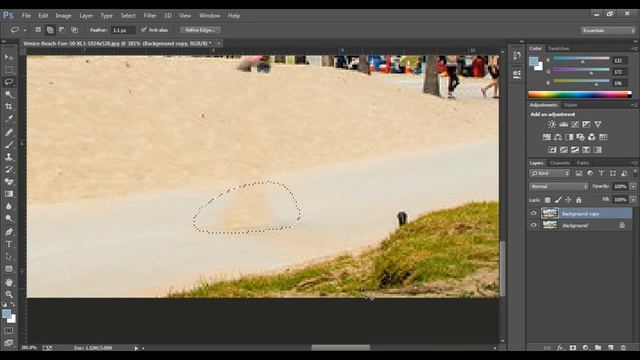The image size is (640, 360).
Task: Open the History panel icon
Action: [517, 56]
